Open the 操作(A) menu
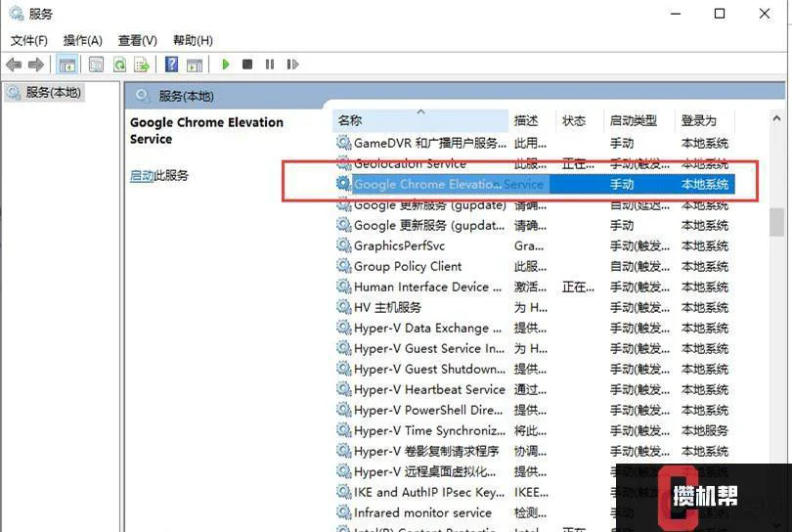792x532 pixels. pos(83,40)
